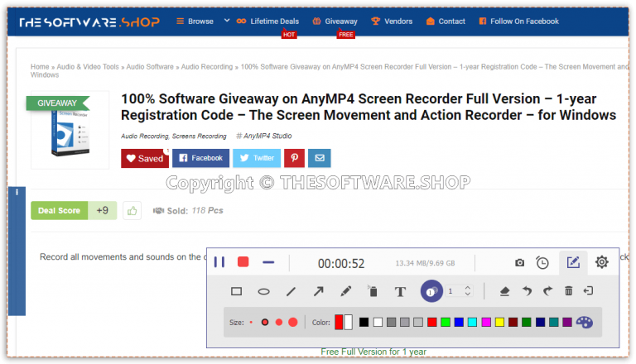Select the Rectangle drawing tool
This screenshot has height=364, width=636.
[x=237, y=291]
